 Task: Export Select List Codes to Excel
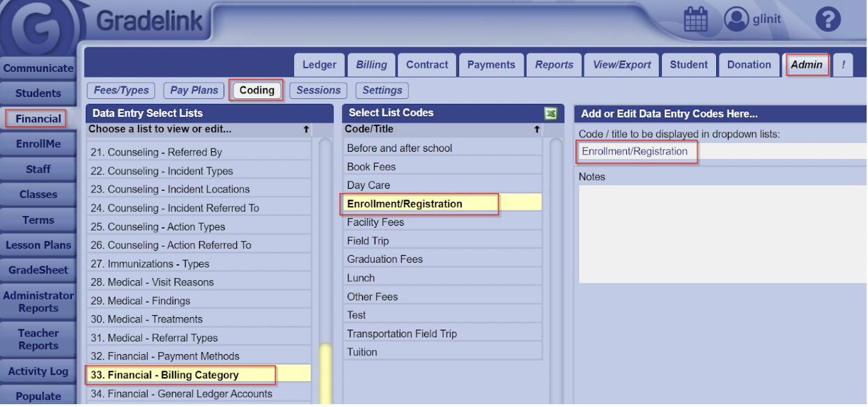[551, 113]
